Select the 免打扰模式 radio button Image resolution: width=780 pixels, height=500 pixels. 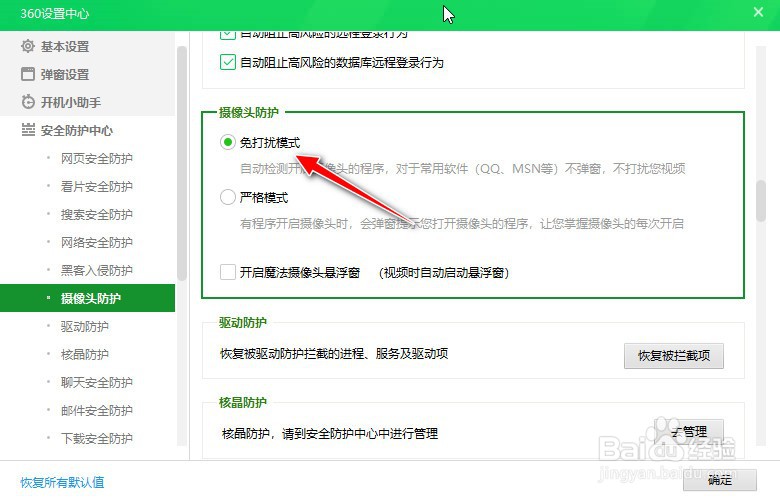228,142
